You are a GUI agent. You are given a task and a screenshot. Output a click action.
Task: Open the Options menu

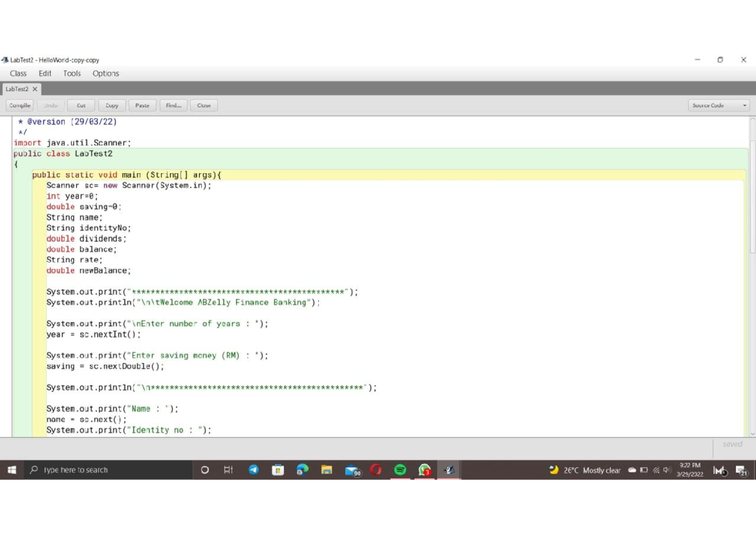106,74
